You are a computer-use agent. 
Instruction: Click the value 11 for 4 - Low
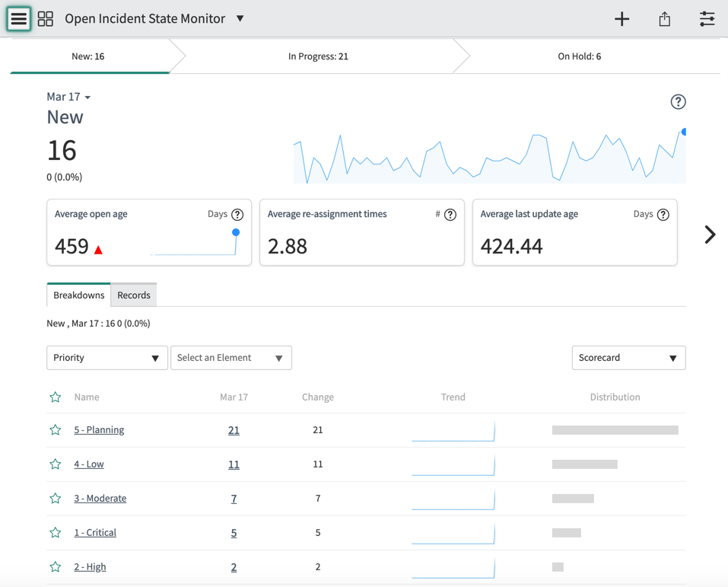[x=234, y=464]
